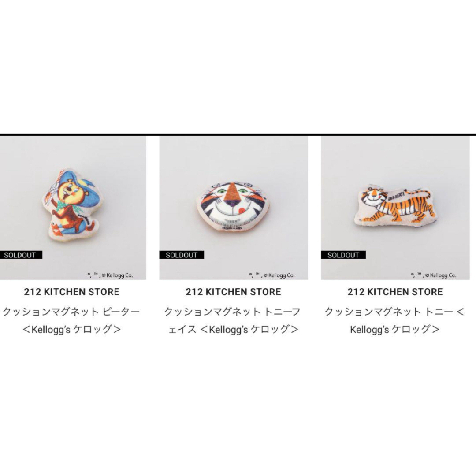476x476 pixels.
Task: Click the SOLDOUT badge on Peter magnet
Action: click(x=21, y=255)
